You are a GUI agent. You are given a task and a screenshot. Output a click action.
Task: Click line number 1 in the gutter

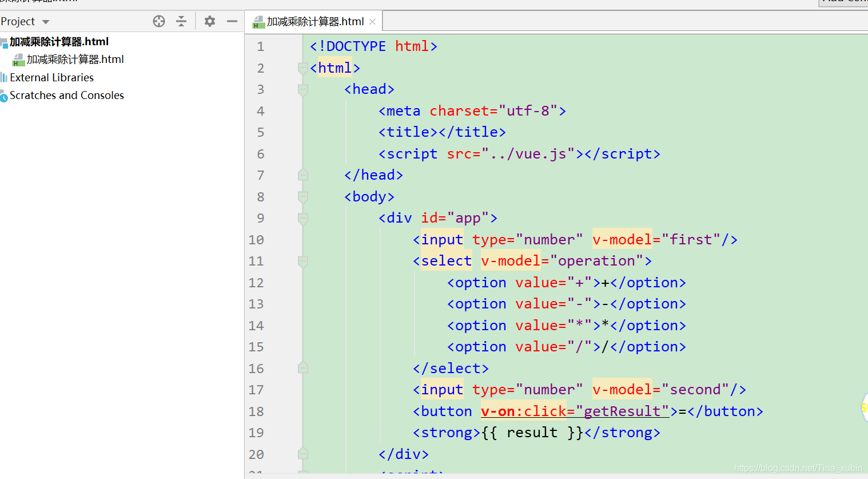point(261,46)
